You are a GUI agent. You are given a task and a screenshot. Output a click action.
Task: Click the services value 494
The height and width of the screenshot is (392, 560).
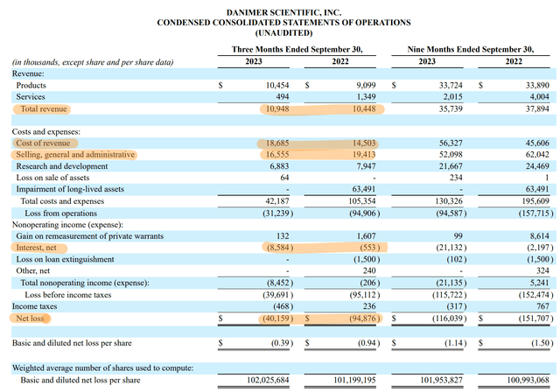(283, 97)
